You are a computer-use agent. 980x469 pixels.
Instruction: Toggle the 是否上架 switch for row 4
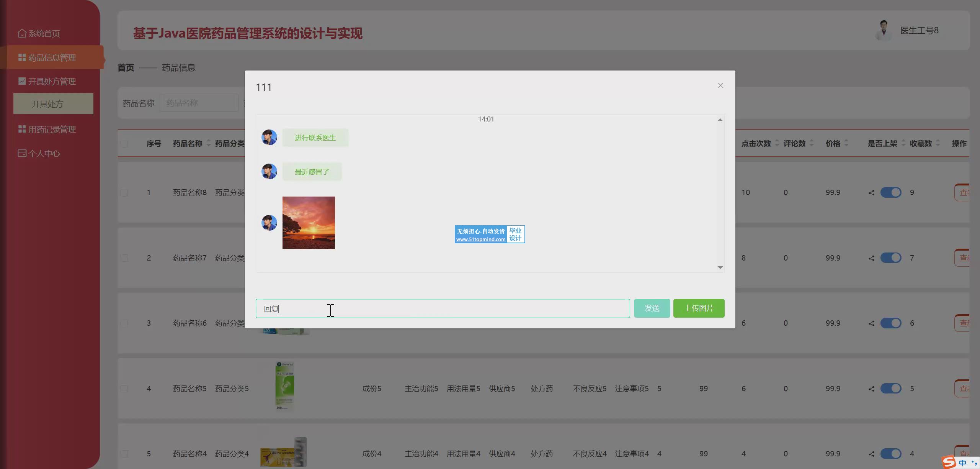click(890, 389)
